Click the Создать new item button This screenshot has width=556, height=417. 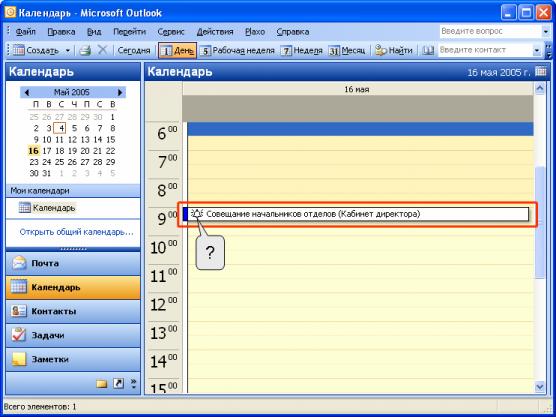(36, 51)
